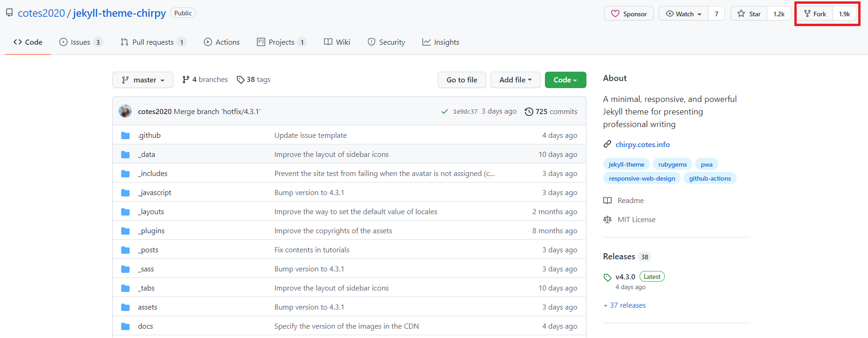Expand the master branch selector
Image resolution: width=868 pixels, height=338 pixels.
pos(143,80)
